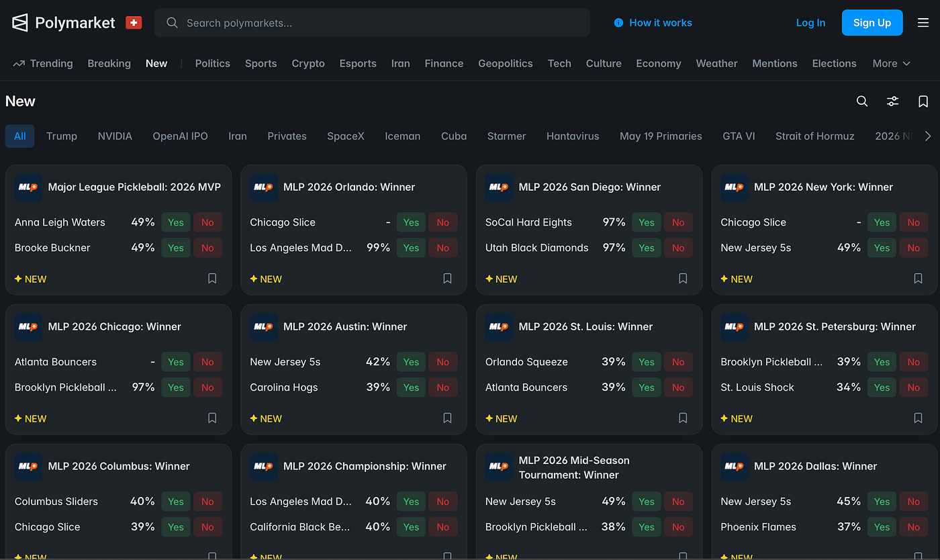Buy Yes for Phoenix Flames

point(882,527)
